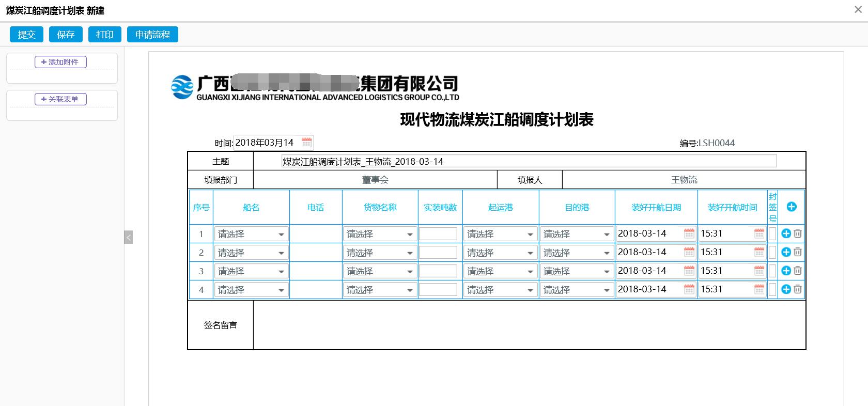
Task: Open the 申请流程 application flow
Action: (152, 35)
